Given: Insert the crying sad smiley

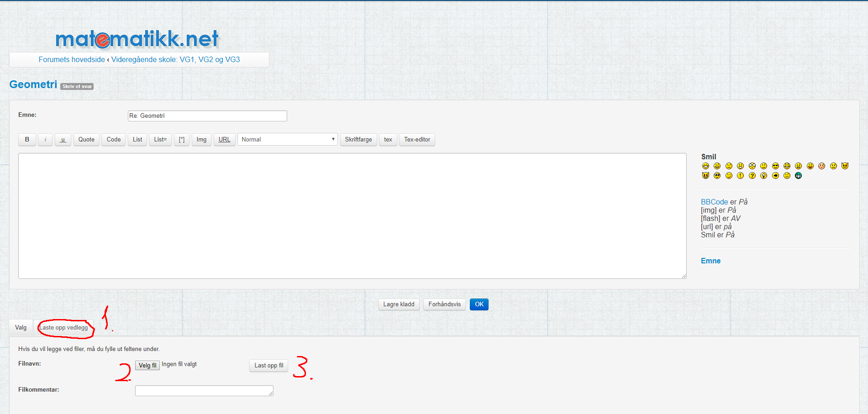Looking at the screenshot, I should tap(833, 166).
